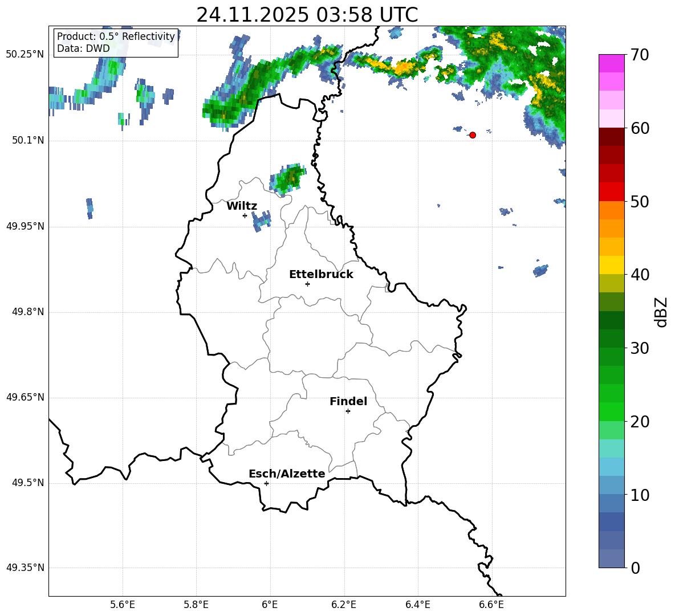Click the Wiltz station cross marker
Viewport: 675px width, 616px height.
pyautogui.click(x=245, y=215)
